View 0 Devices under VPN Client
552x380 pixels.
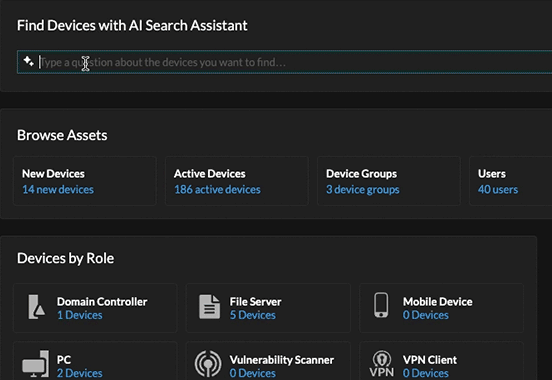click(x=426, y=373)
